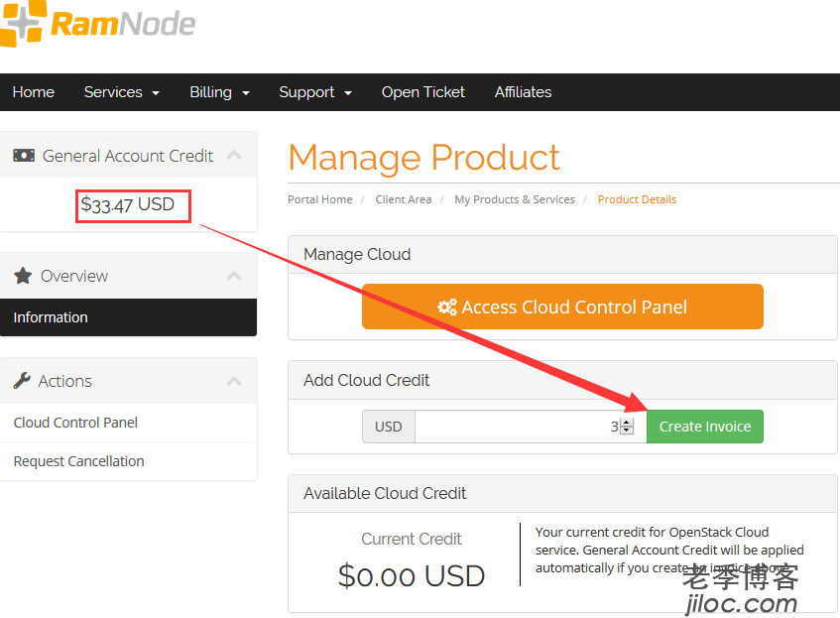Collapse the Actions panel chevron

[x=234, y=381]
